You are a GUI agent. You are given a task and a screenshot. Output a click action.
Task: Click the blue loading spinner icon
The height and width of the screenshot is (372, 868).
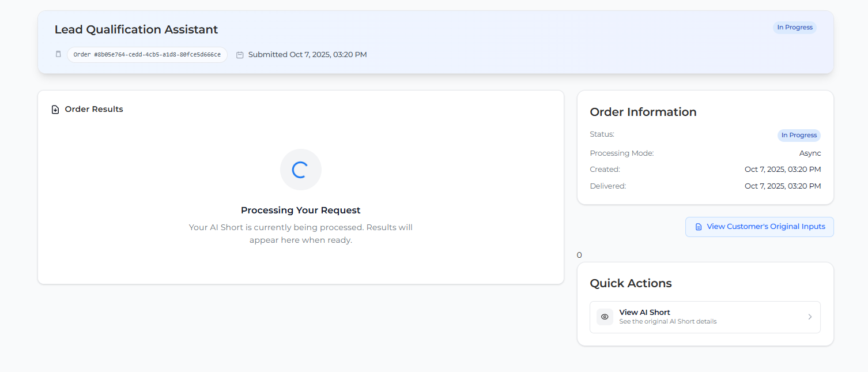300,170
